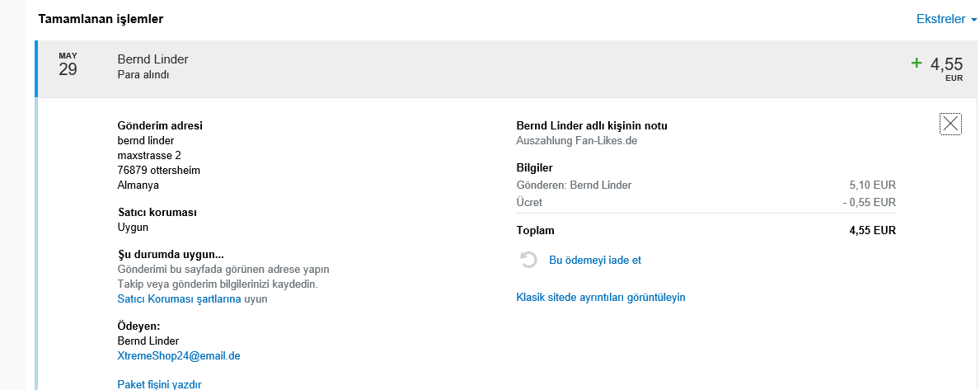The width and height of the screenshot is (980, 390).
Task: Select the 'Paket fişini yazdır' link
Action: pyautogui.click(x=159, y=384)
